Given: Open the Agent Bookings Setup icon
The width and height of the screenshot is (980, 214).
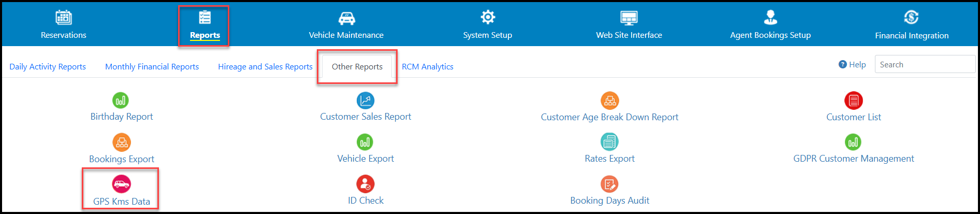Looking at the screenshot, I should pyautogui.click(x=770, y=18).
